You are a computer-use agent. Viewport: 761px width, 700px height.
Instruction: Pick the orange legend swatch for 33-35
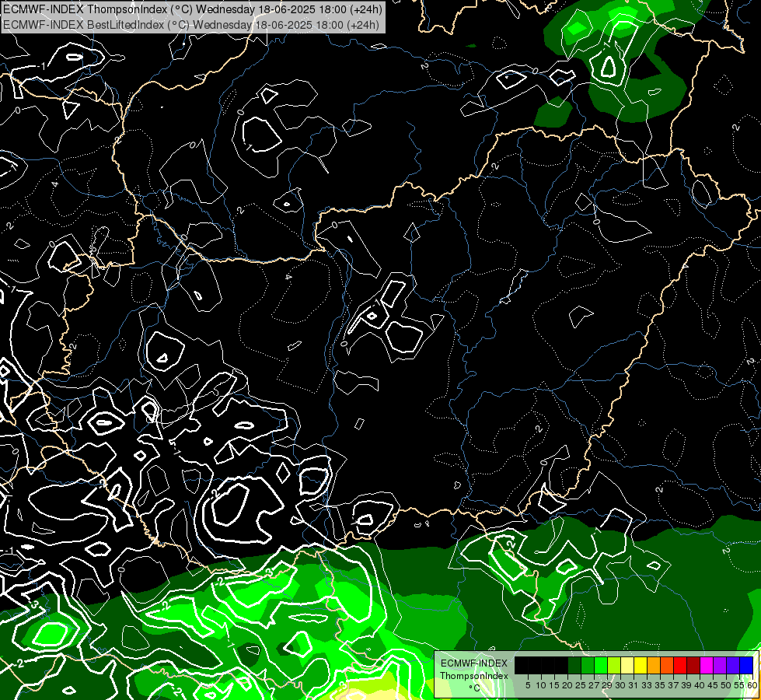coord(654,666)
